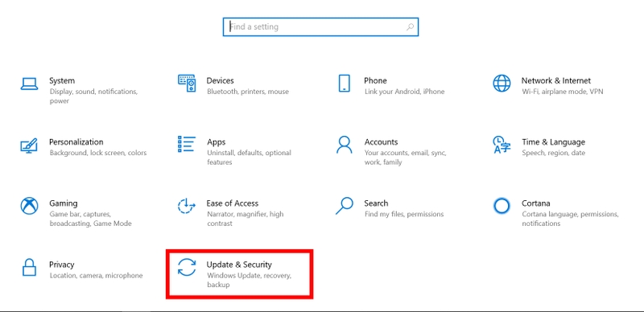Click 'Windows Update, recovery, backup' text
The width and height of the screenshot is (644, 312).
point(250,280)
